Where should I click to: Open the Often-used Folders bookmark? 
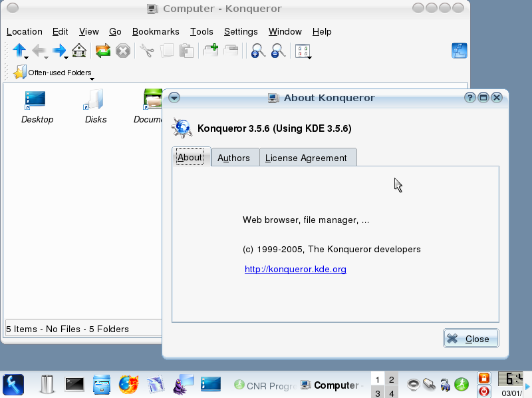[53, 73]
